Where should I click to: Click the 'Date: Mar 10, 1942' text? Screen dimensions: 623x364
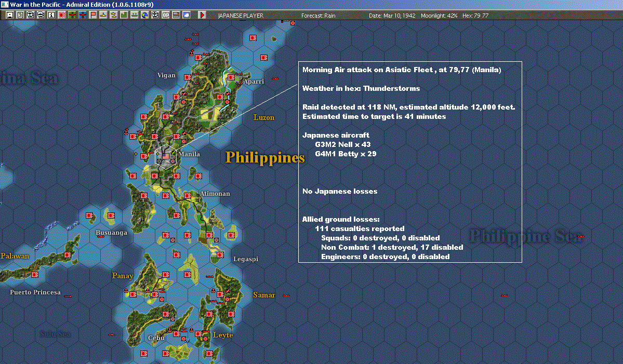coord(392,16)
